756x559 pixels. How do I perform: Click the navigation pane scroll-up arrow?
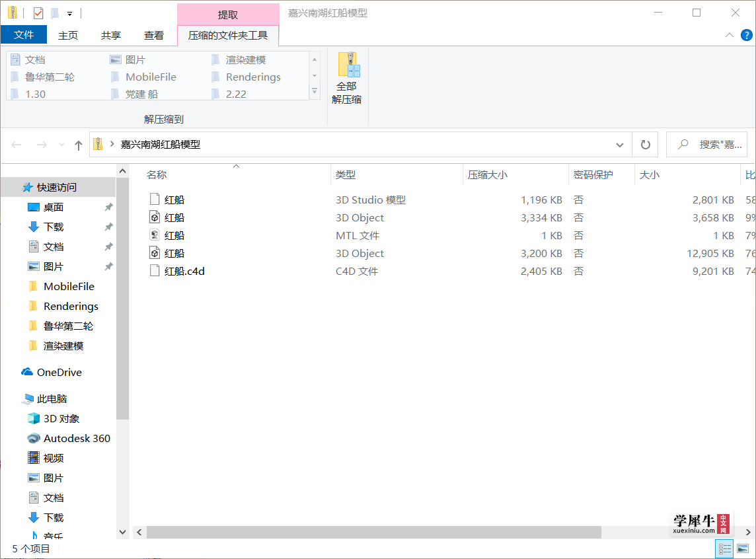(122, 171)
